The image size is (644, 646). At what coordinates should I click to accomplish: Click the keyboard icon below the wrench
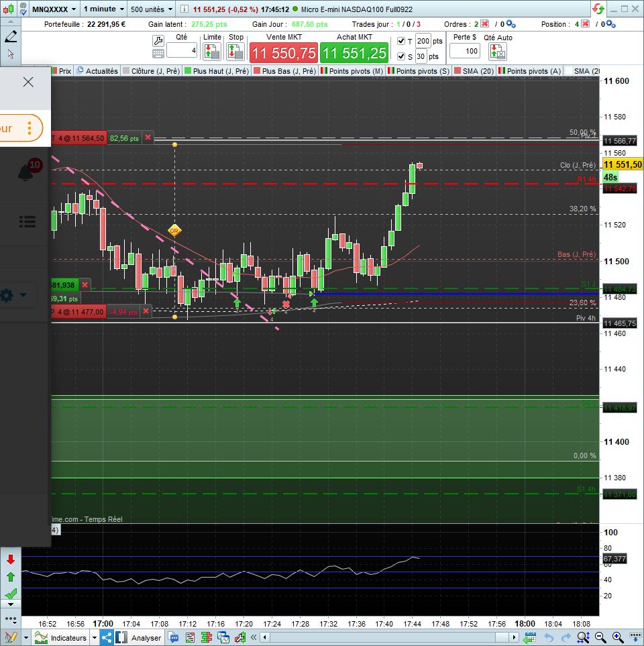point(158,53)
